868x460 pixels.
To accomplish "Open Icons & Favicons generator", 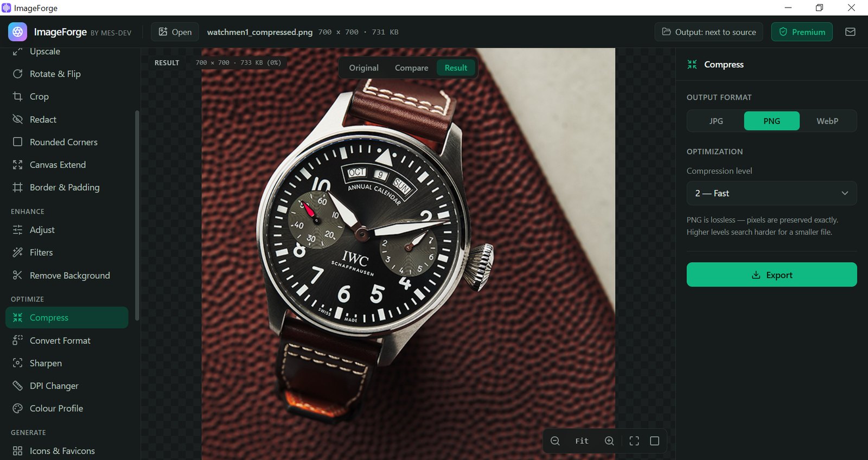I will pos(67,451).
